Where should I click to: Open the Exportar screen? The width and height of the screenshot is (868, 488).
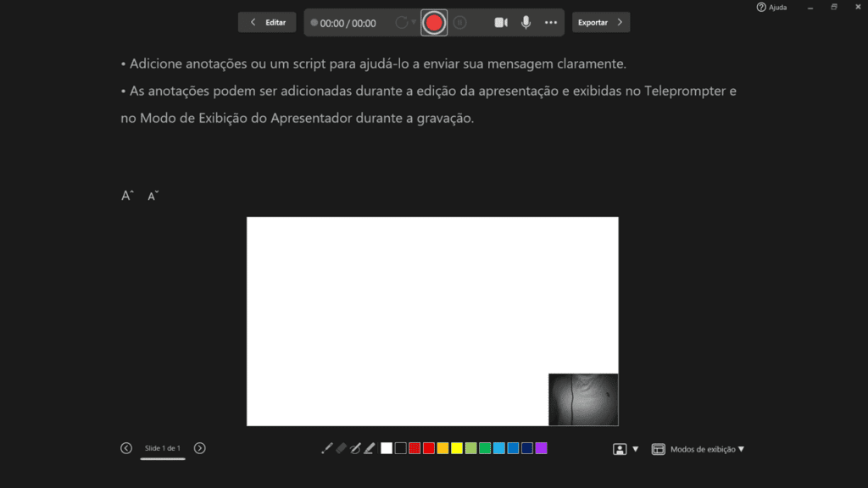pyautogui.click(x=601, y=23)
